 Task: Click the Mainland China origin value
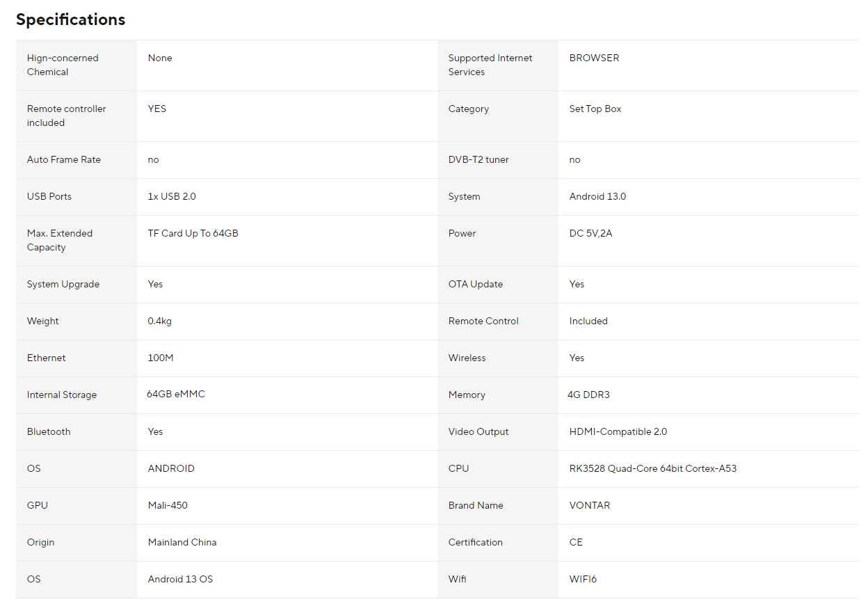click(182, 542)
